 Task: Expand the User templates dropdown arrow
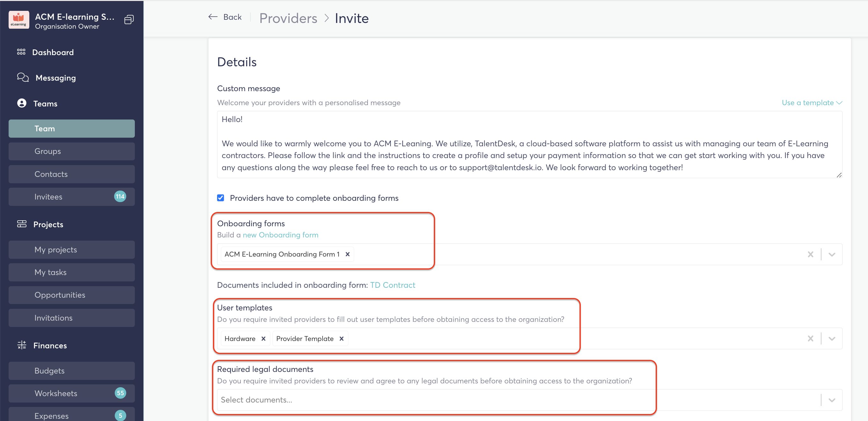pyautogui.click(x=832, y=338)
